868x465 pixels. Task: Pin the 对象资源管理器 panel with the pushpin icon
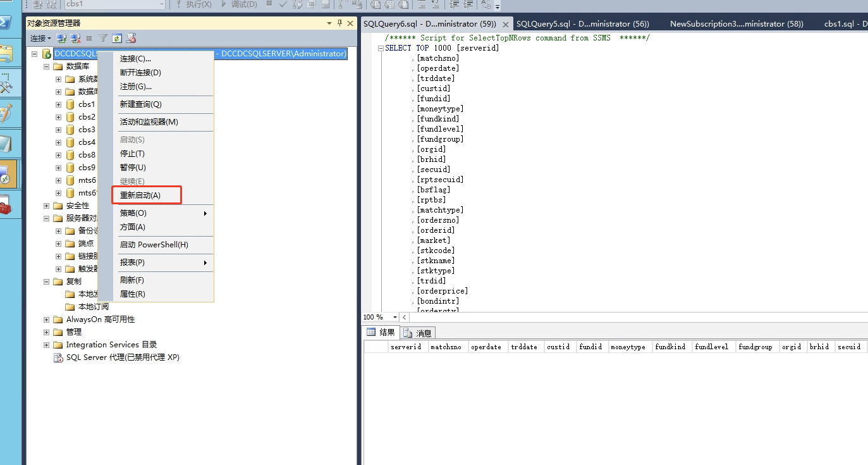pyautogui.click(x=339, y=23)
